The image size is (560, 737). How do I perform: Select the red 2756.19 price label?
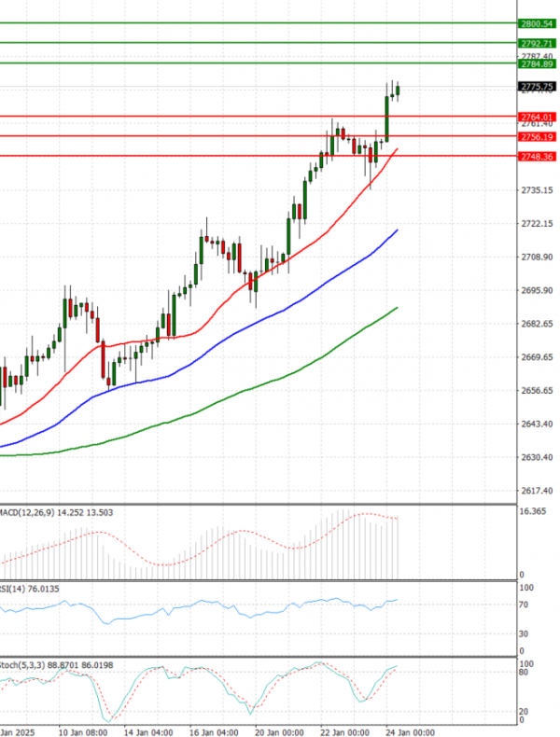[537, 137]
